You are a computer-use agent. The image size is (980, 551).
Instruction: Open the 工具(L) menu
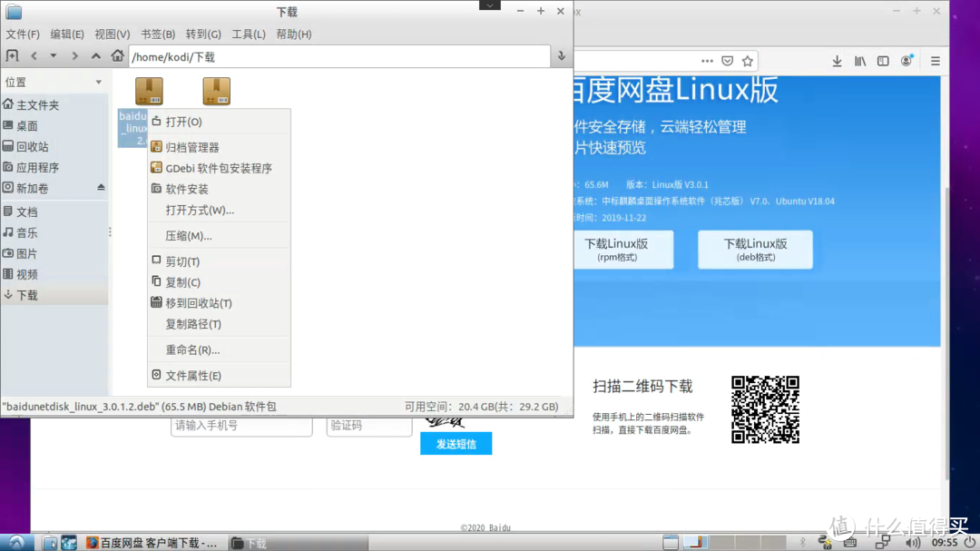click(x=249, y=34)
